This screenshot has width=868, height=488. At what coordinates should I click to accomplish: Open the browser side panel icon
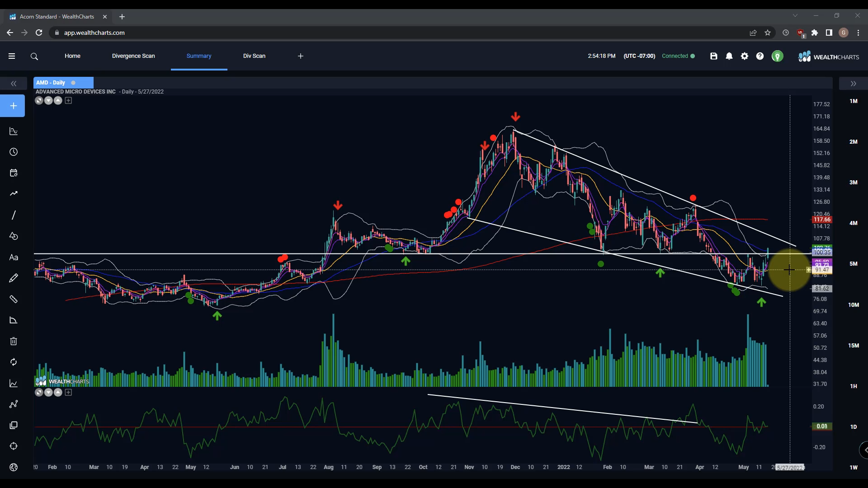pyautogui.click(x=829, y=33)
